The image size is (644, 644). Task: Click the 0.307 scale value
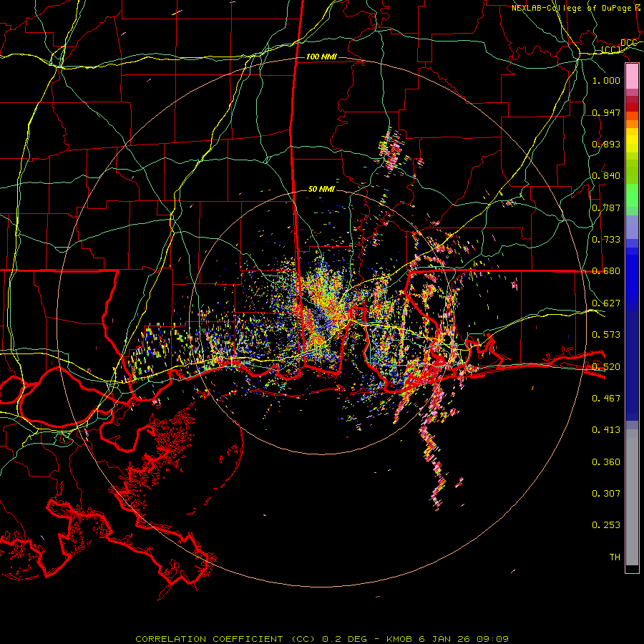tap(606, 494)
